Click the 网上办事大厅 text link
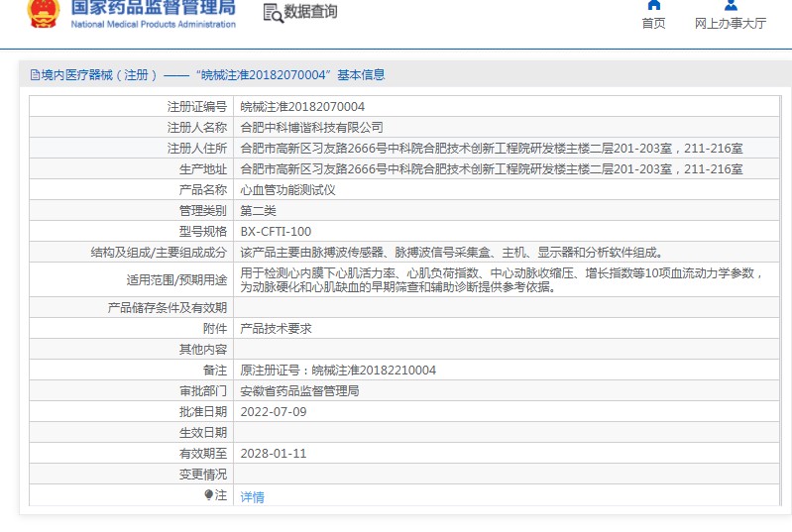The height and width of the screenshot is (532, 792). pos(731,23)
